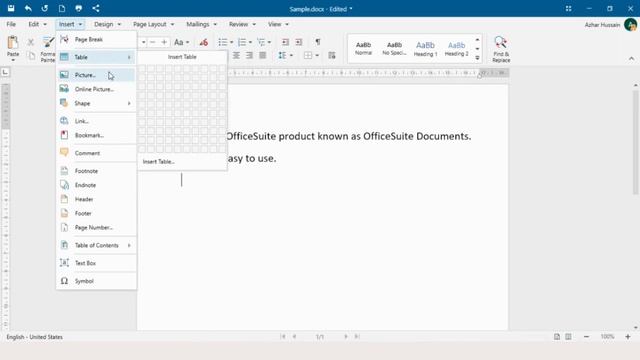Open the Design menu
Viewport: 640px width, 360px height.
(x=107, y=24)
